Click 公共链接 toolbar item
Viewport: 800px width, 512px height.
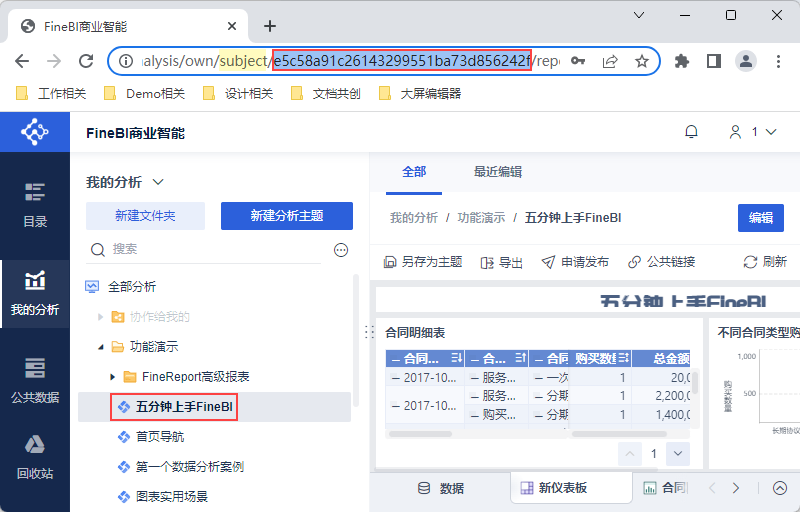click(661, 262)
